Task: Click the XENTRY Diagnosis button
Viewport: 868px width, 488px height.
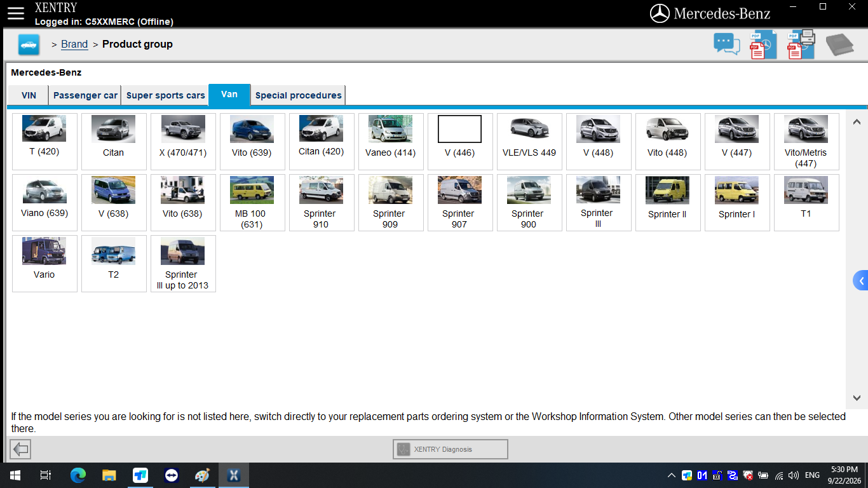Action: coord(451,449)
